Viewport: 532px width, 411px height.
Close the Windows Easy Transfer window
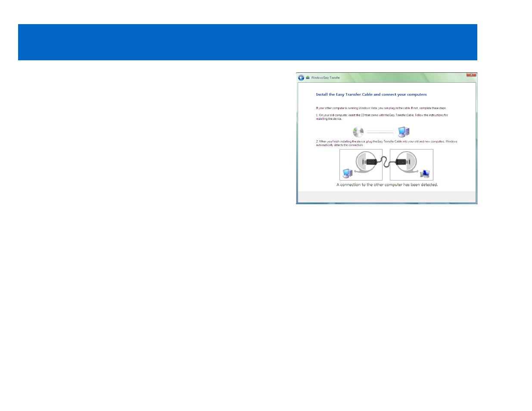click(471, 75)
